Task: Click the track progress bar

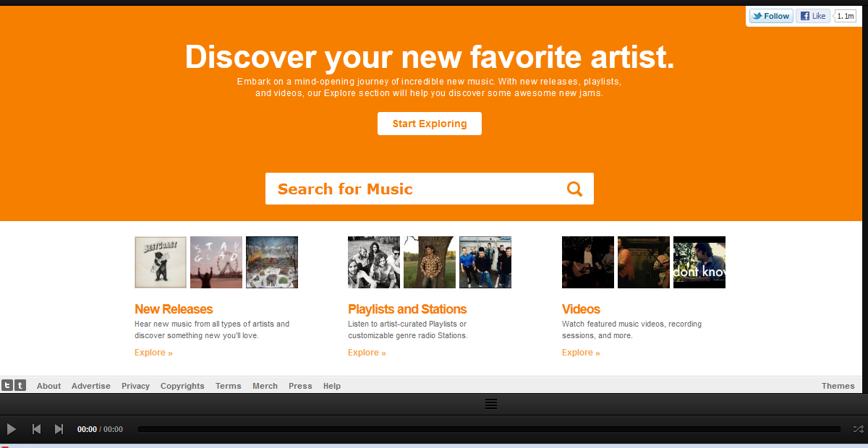Action: (x=489, y=429)
